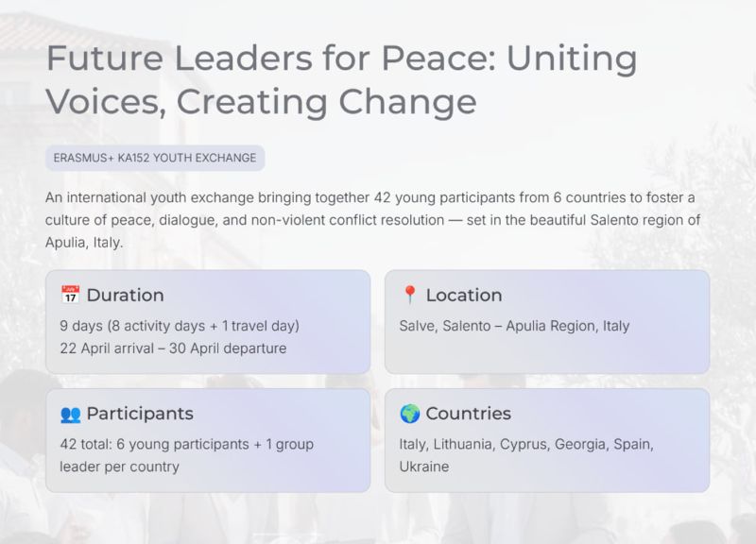
Task: Click Ukraine in the countries list
Action: pos(424,467)
